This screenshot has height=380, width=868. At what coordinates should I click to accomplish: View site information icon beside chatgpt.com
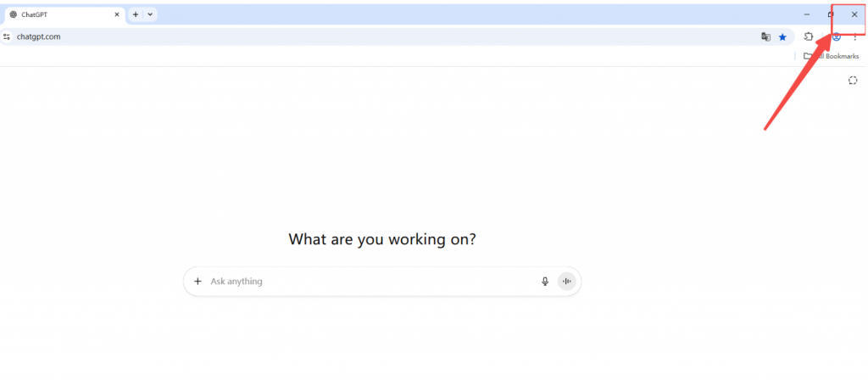7,37
